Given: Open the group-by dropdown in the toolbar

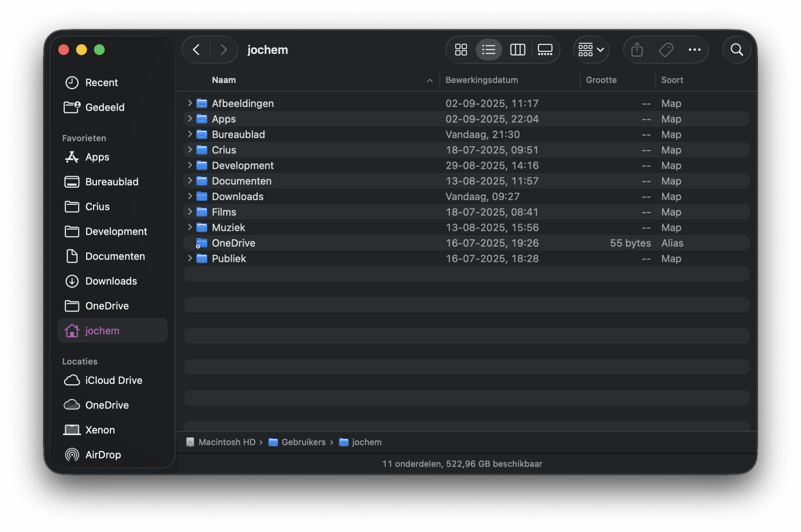Looking at the screenshot, I should coord(591,50).
